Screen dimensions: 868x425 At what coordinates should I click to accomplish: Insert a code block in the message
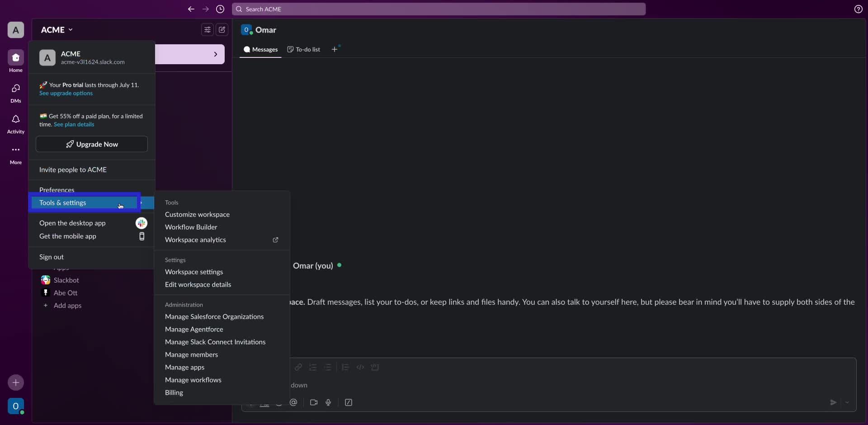(x=375, y=367)
